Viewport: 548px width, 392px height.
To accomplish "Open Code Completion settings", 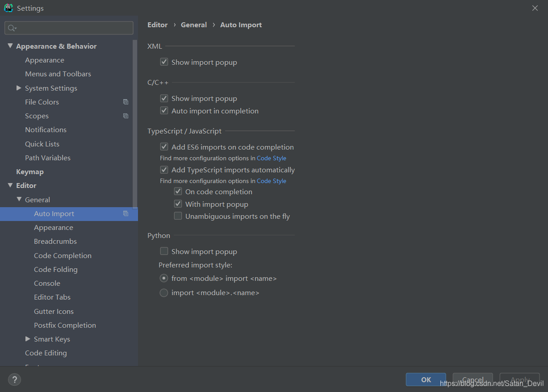I will [x=63, y=256].
